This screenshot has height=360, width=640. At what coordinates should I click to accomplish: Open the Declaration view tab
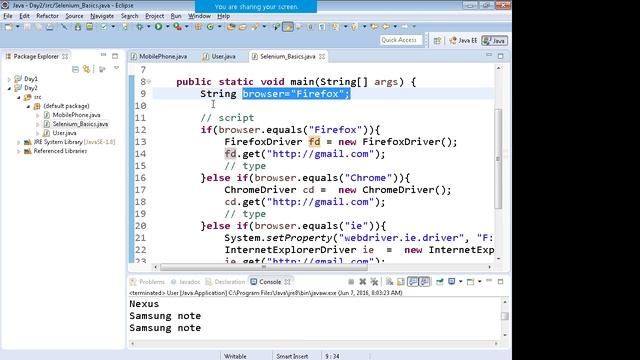point(225,282)
